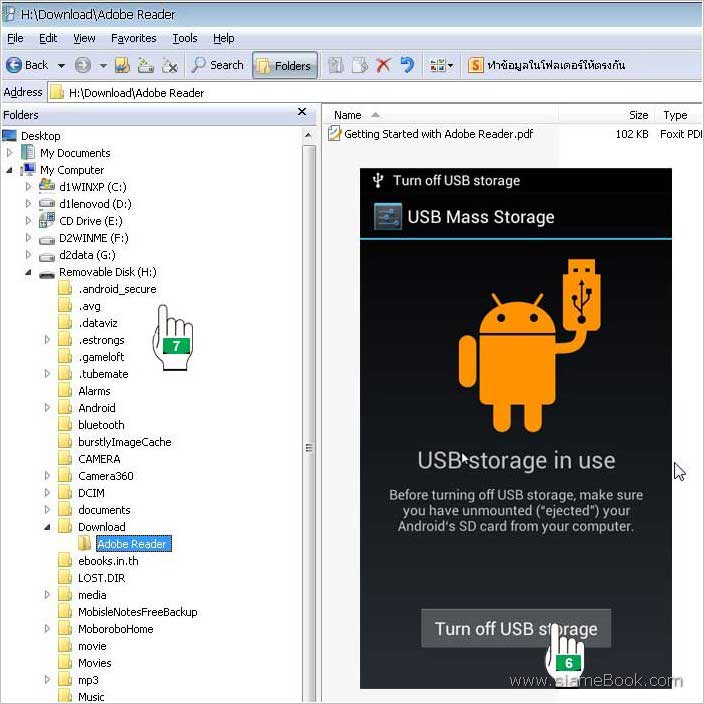This screenshot has width=704, height=704.
Task: Select the Alarms folder icon
Action: [65, 391]
